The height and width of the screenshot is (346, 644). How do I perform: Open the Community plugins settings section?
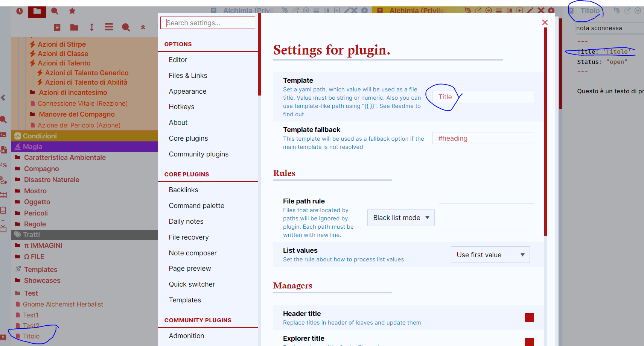tap(198, 154)
